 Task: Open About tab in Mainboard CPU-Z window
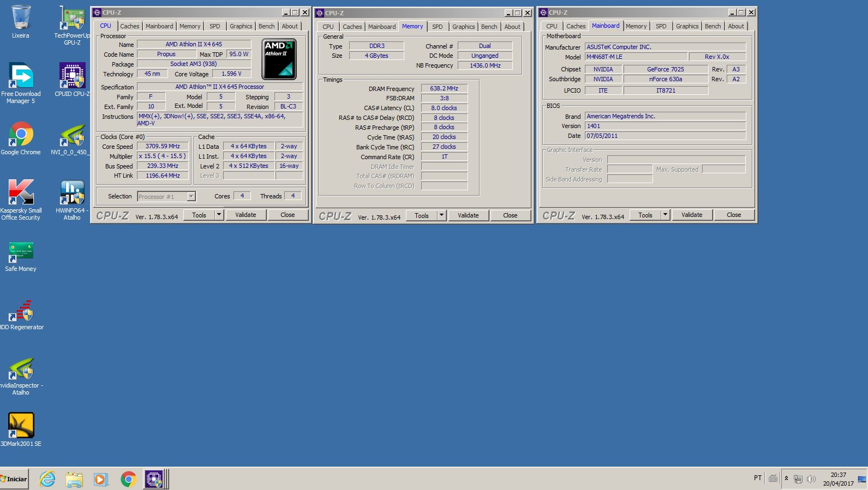(736, 26)
